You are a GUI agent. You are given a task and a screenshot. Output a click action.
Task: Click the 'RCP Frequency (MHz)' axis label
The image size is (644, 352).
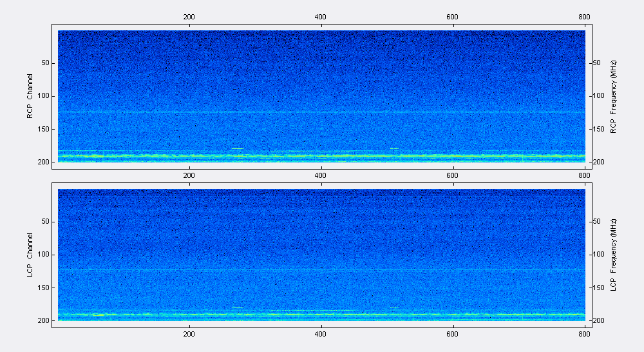pos(613,97)
